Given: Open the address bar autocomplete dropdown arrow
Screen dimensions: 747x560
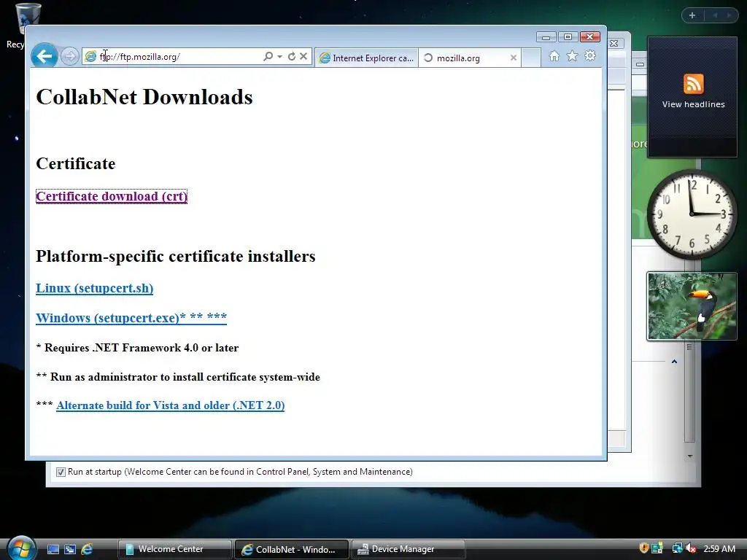Looking at the screenshot, I should click(279, 57).
